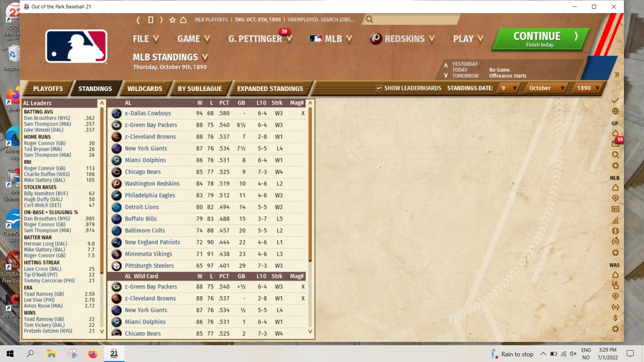Expand the sidebar with the double chevron
This screenshot has width=644, height=362.
click(x=617, y=74)
